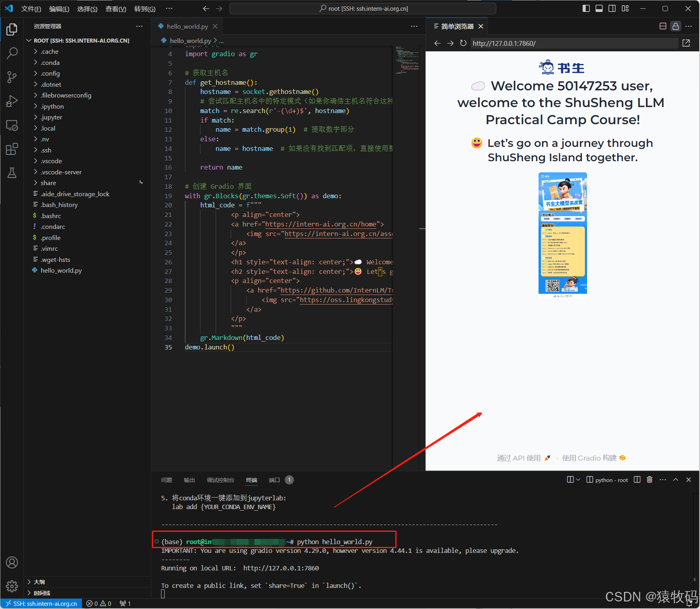
Task: Open the Explorer view in activity bar
Action: [x=12, y=29]
